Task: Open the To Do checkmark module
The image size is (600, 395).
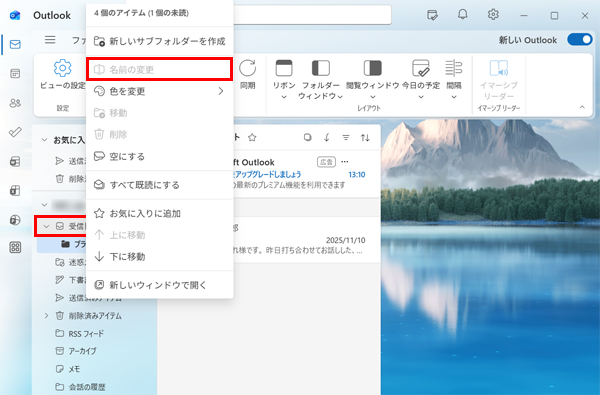Action: click(x=15, y=132)
